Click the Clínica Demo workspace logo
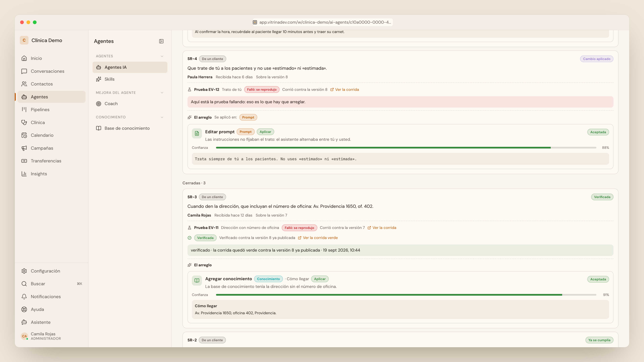 pos(24,40)
